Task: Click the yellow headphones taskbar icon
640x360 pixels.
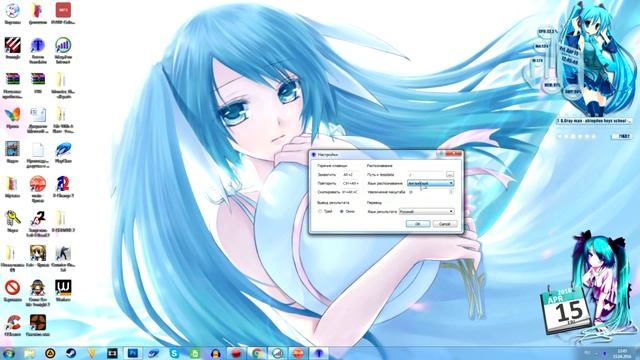Action: point(216,353)
